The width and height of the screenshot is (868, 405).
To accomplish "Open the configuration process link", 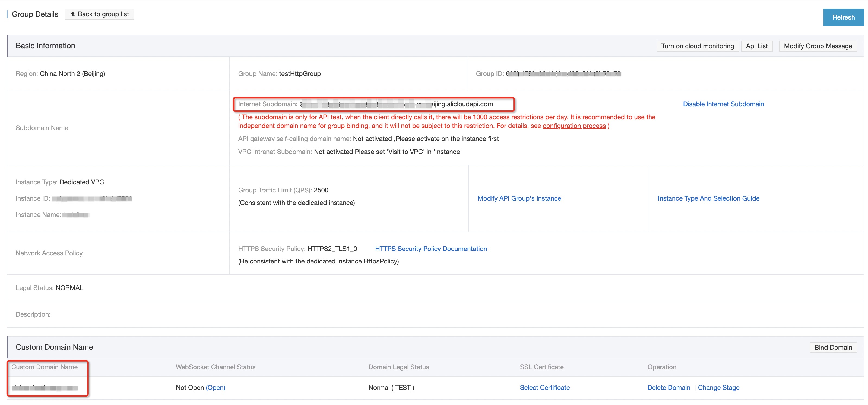I will click(574, 126).
